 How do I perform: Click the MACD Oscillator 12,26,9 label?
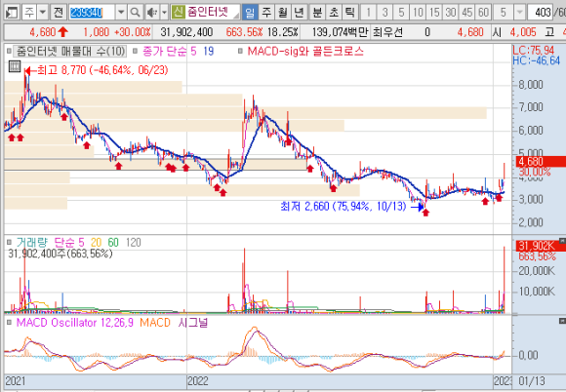[x=75, y=322]
